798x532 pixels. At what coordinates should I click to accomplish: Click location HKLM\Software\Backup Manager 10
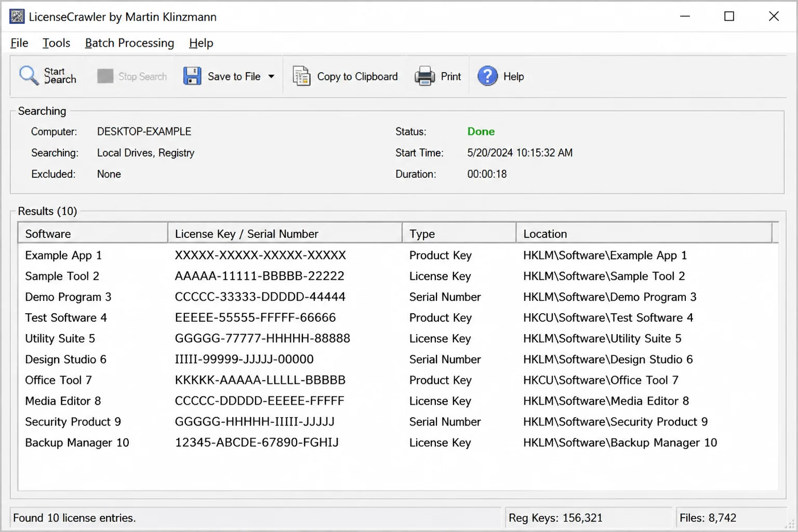620,442
